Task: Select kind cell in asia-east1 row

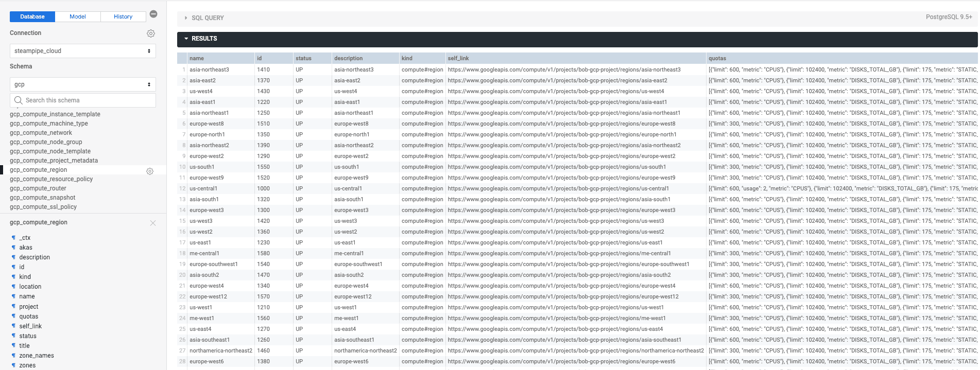Action: point(422,102)
